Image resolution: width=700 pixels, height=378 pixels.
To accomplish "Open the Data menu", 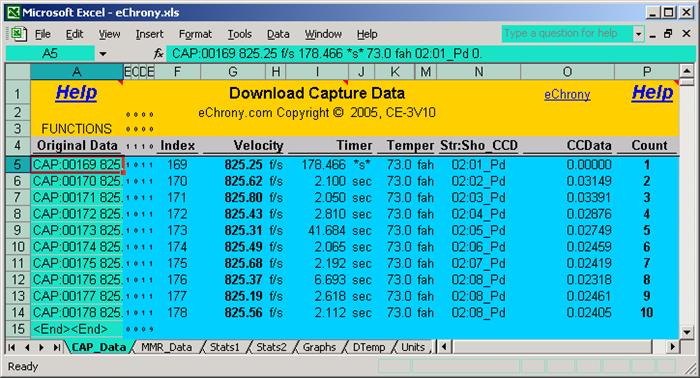I will (x=278, y=34).
